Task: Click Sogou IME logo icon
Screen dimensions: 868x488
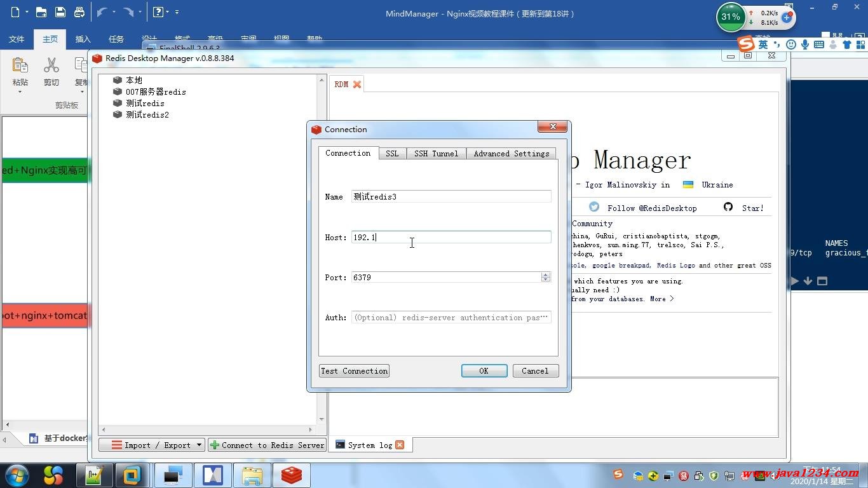Action: [x=746, y=44]
